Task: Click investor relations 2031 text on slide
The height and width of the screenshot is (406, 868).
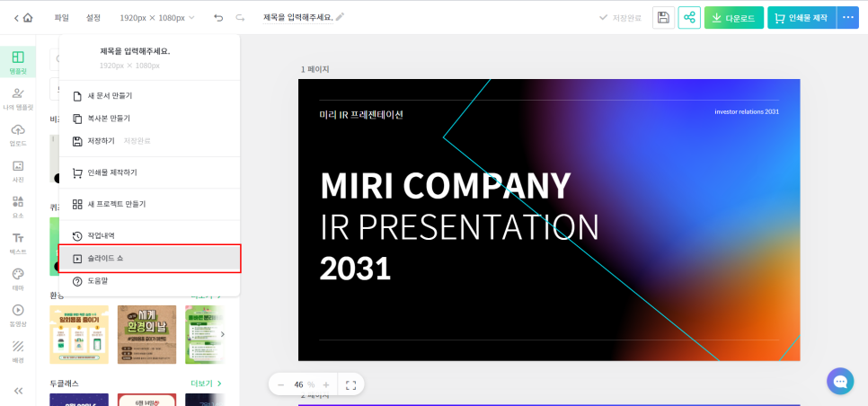Action: pyautogui.click(x=747, y=111)
